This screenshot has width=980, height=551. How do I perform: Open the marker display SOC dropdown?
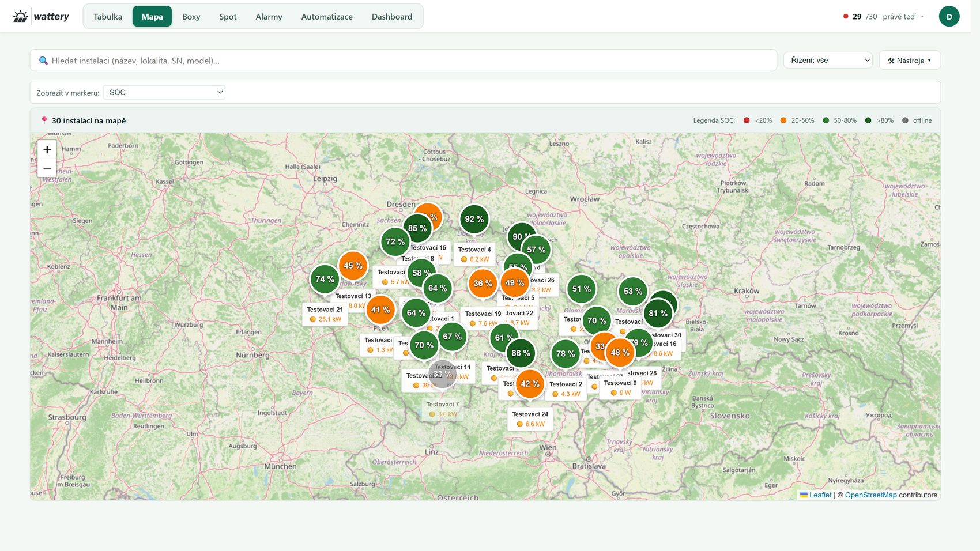[164, 92]
